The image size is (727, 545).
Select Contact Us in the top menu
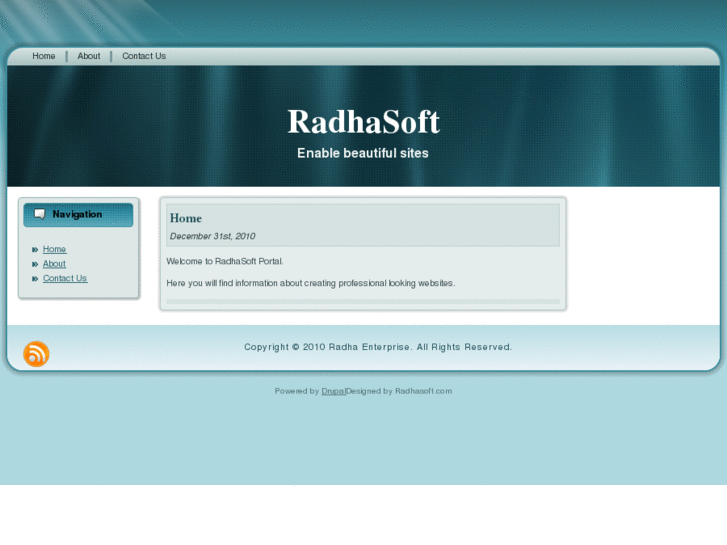pos(144,56)
